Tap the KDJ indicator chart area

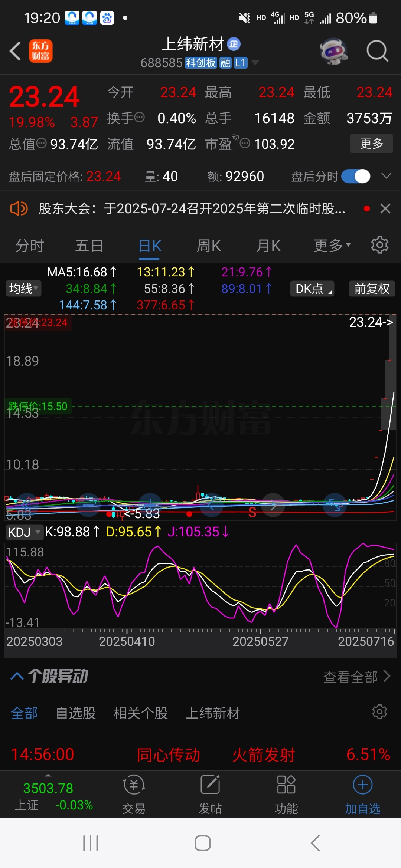(x=200, y=586)
